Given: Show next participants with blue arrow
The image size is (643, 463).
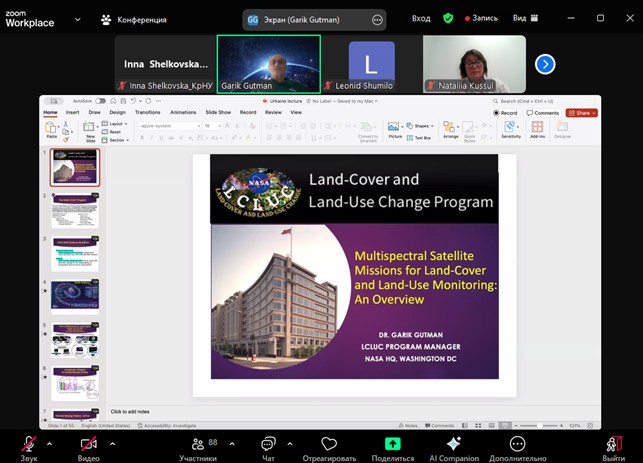Looking at the screenshot, I should [545, 64].
